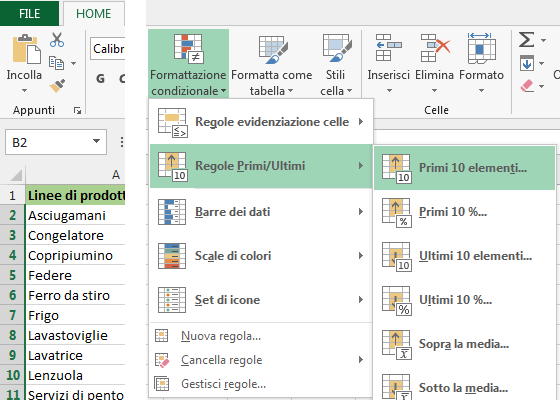560x400 pixels.
Task: Click the Elimina cells icon
Action: coord(435,48)
